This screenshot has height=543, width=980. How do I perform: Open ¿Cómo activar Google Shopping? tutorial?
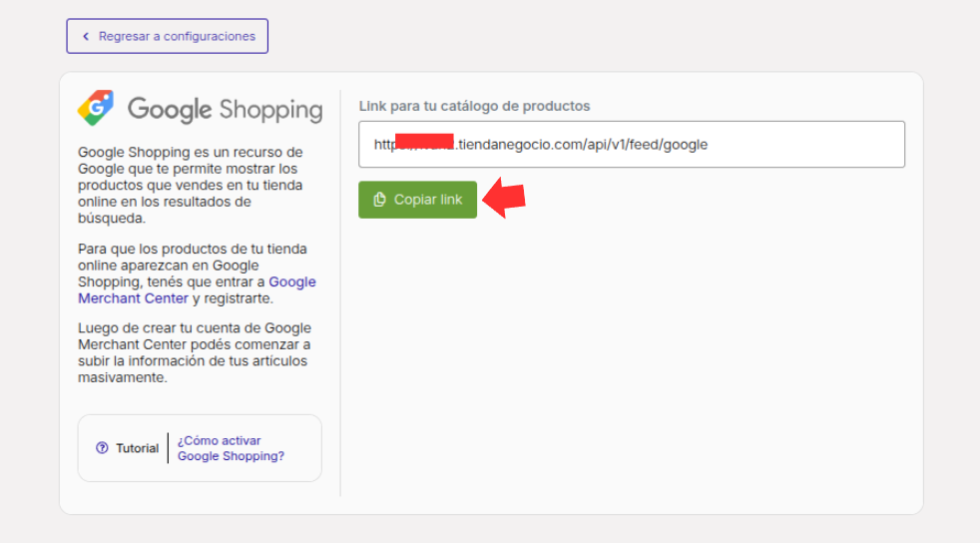tap(231, 448)
